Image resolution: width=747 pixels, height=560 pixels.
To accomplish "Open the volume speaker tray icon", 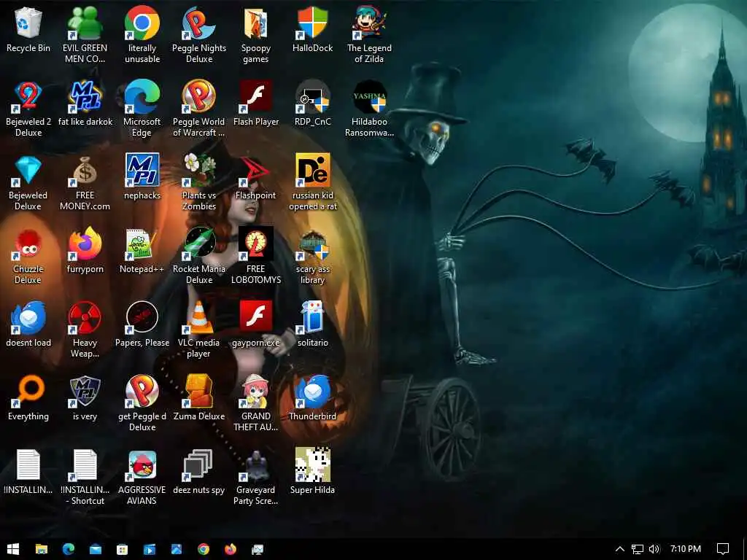I will point(654,549).
